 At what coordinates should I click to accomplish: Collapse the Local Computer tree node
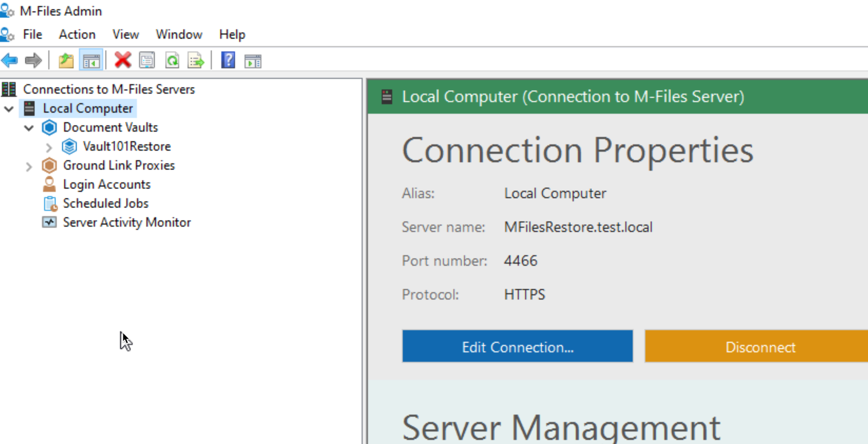[9, 109]
